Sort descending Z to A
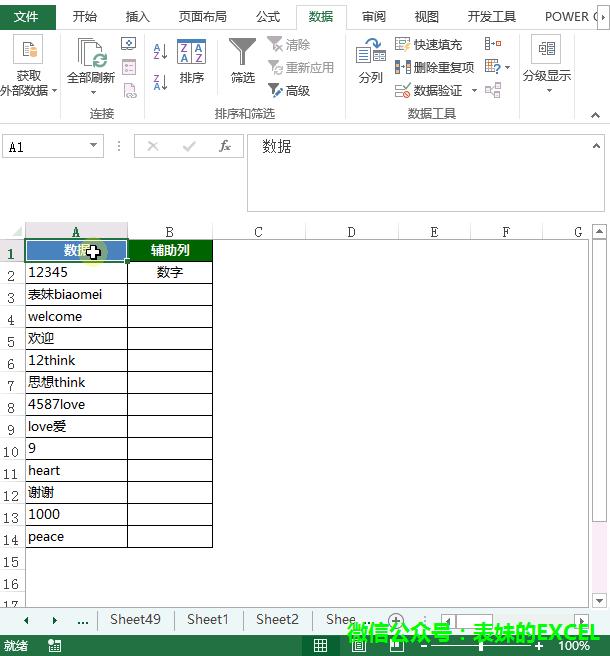This screenshot has width=610, height=656. click(160, 83)
